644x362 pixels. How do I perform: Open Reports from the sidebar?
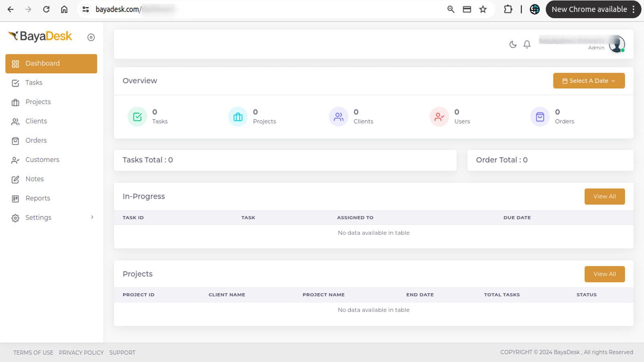click(37, 198)
